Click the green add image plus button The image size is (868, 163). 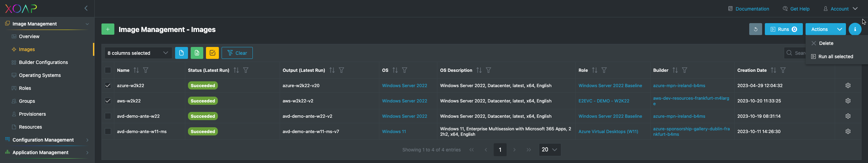pyautogui.click(x=108, y=29)
